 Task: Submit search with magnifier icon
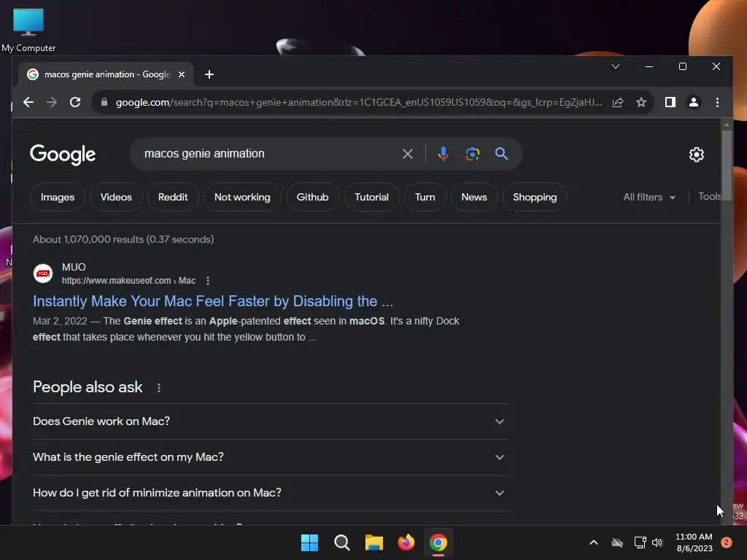[501, 154]
